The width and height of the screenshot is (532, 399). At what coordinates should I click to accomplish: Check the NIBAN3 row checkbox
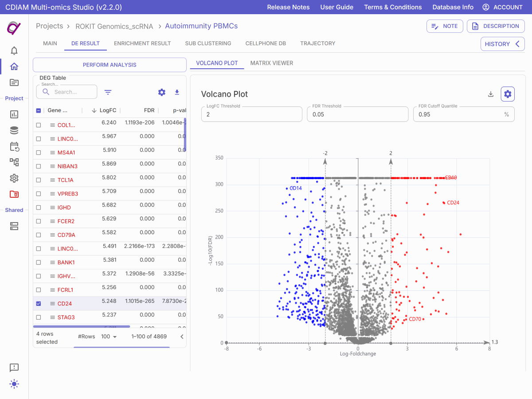coord(39,166)
